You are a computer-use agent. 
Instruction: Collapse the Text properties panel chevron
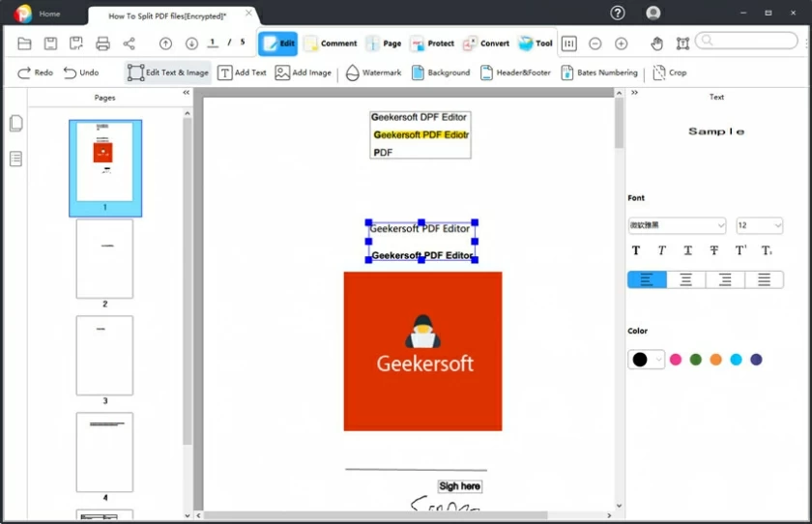click(634, 92)
